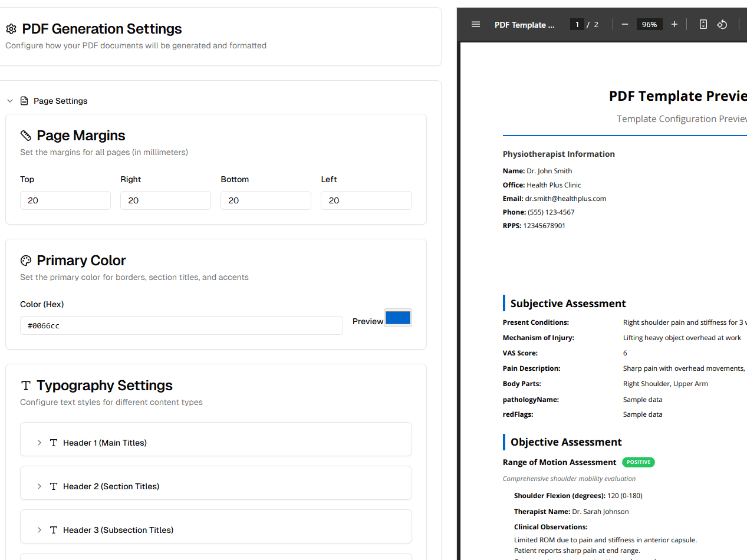This screenshot has width=747, height=560.
Task: Click the Top margin input field
Action: (x=65, y=200)
